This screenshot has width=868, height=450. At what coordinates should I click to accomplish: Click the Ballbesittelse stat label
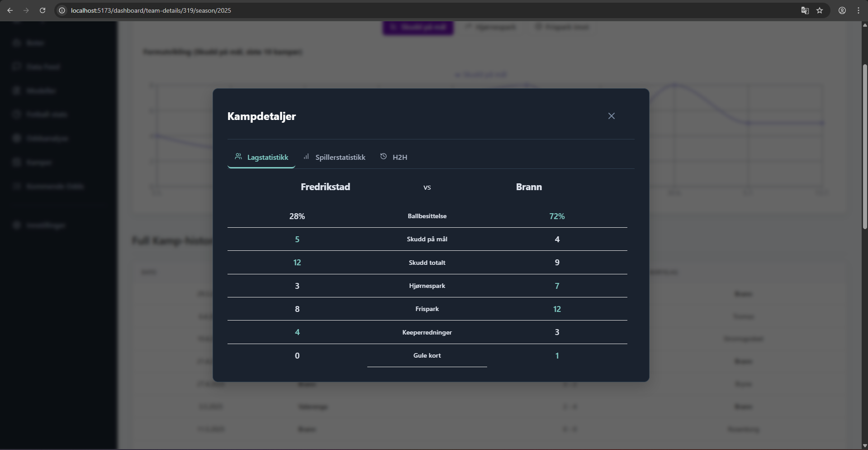pyautogui.click(x=427, y=216)
